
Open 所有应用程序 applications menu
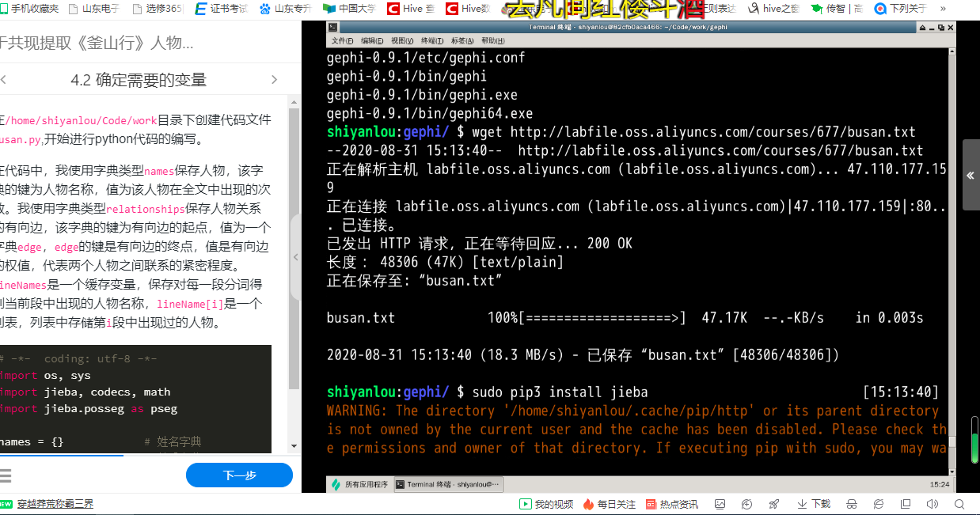pos(360,484)
